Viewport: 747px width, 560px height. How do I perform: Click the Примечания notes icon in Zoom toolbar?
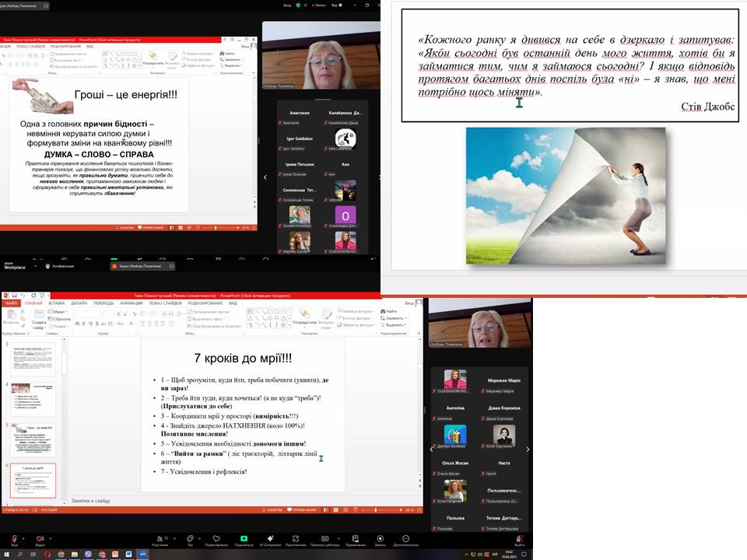355,539
